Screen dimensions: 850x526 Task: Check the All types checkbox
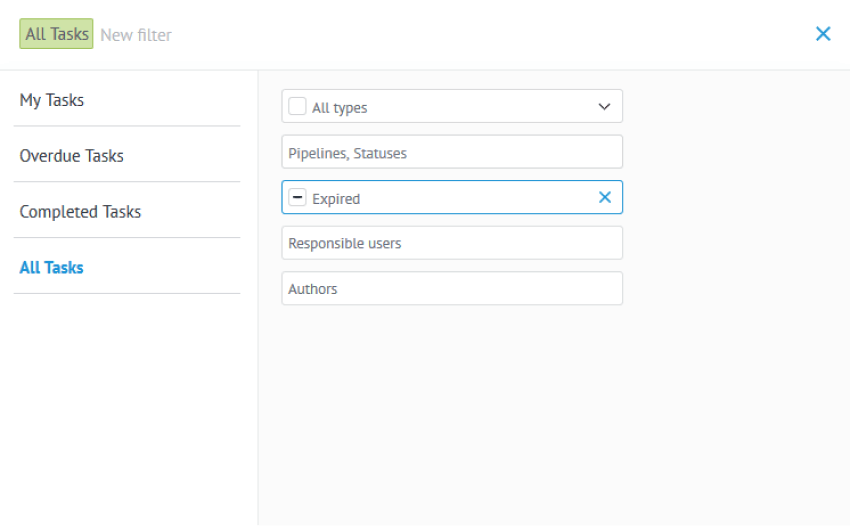(297, 106)
